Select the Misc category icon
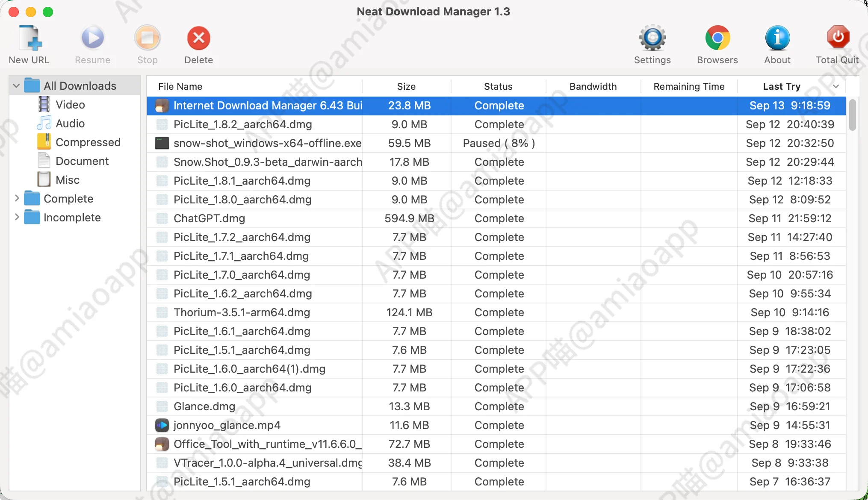This screenshot has width=868, height=500. tap(44, 179)
